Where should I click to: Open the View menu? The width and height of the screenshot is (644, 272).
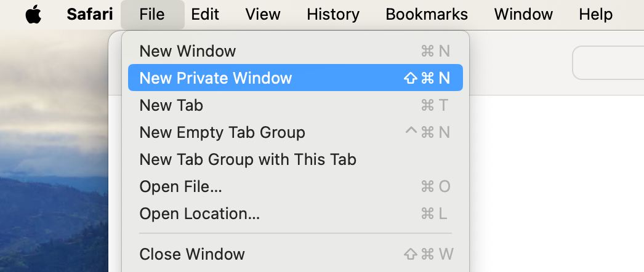pyautogui.click(x=264, y=15)
